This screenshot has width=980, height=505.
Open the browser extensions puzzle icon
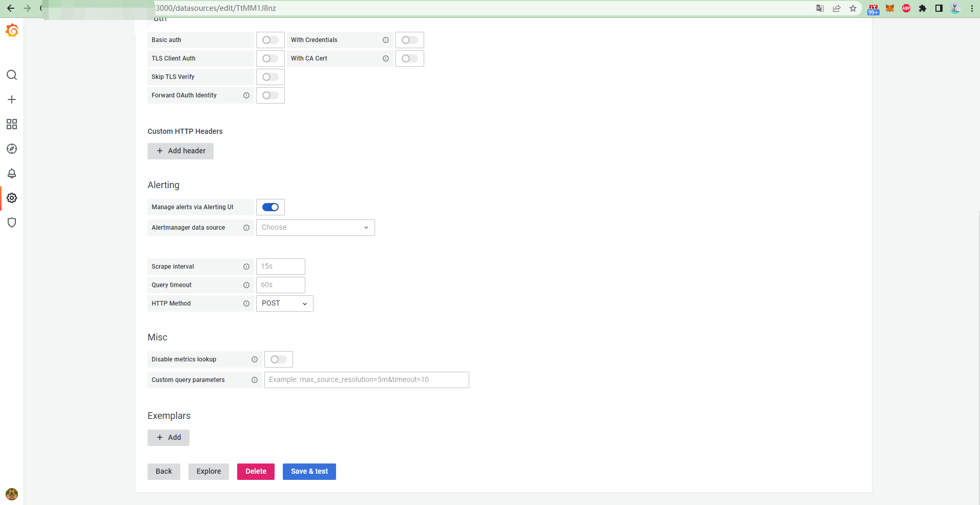coord(923,8)
